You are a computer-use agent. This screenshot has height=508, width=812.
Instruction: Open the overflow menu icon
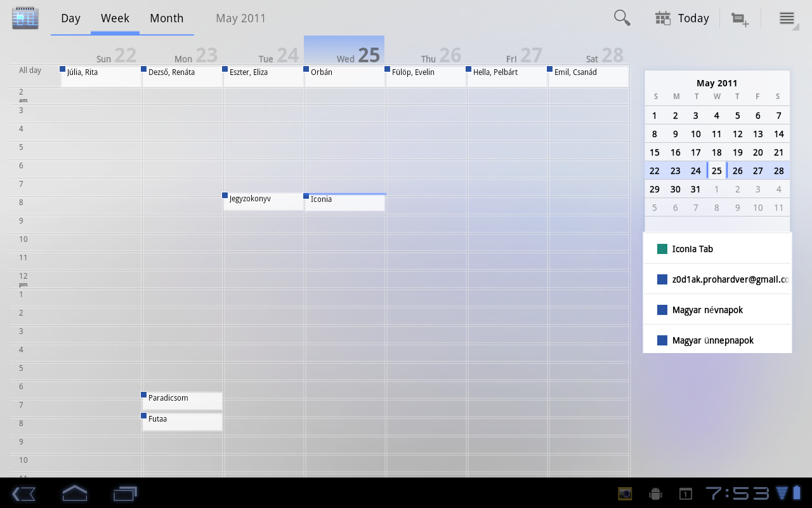tap(787, 18)
